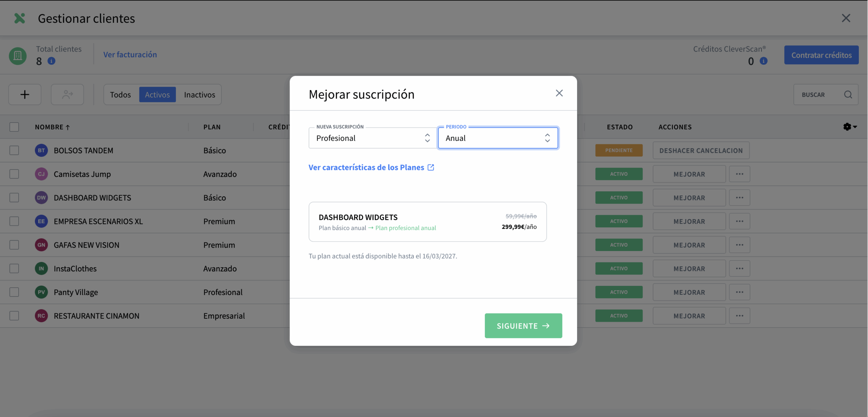Image resolution: width=868 pixels, height=417 pixels.
Task: Click info icon beside CleverScan credits count
Action: tap(764, 61)
